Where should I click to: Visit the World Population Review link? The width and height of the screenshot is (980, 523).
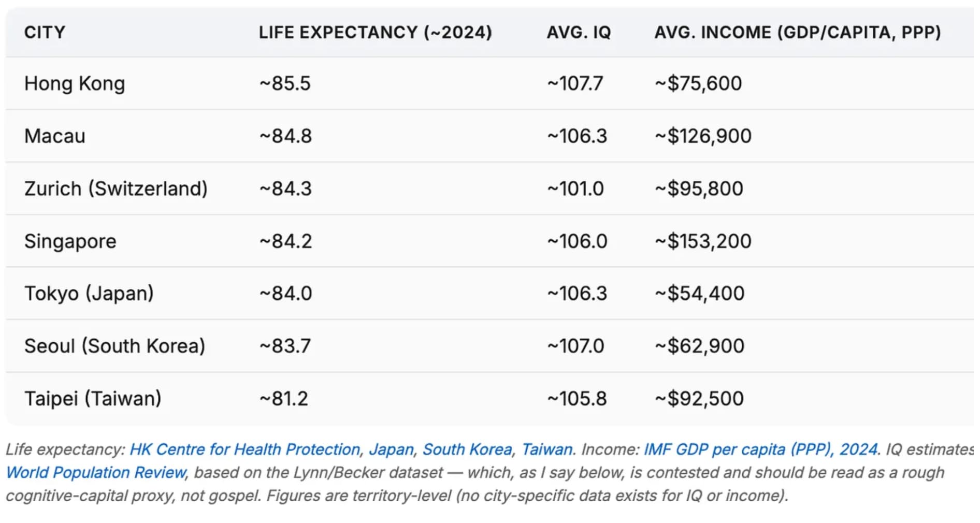96,473
